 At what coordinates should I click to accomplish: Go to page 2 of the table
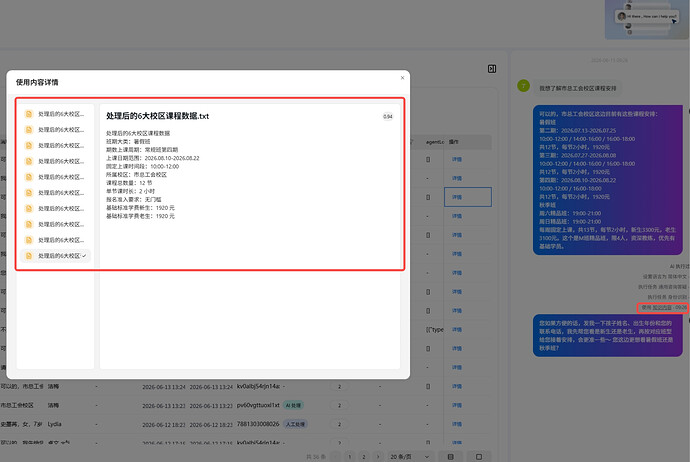tap(363, 457)
